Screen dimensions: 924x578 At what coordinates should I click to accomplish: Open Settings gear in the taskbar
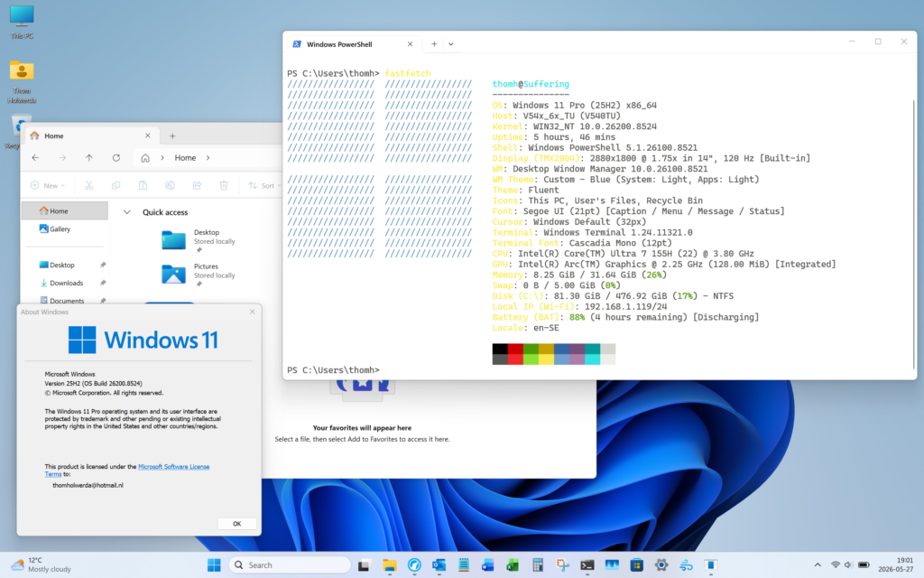click(661, 565)
